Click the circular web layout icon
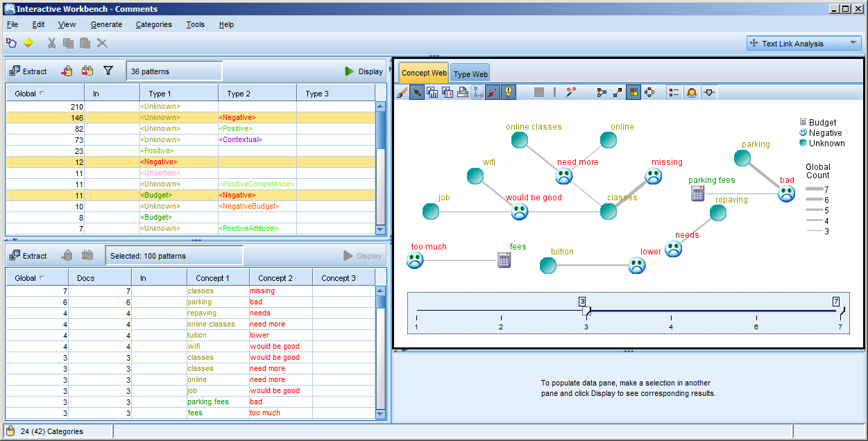Screen dimensions: 868x441 click(649, 92)
